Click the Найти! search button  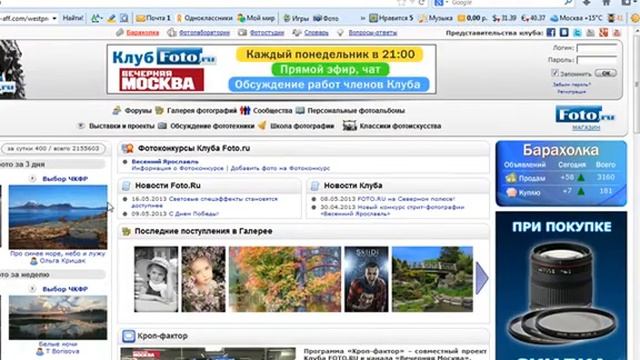click(x=73, y=18)
